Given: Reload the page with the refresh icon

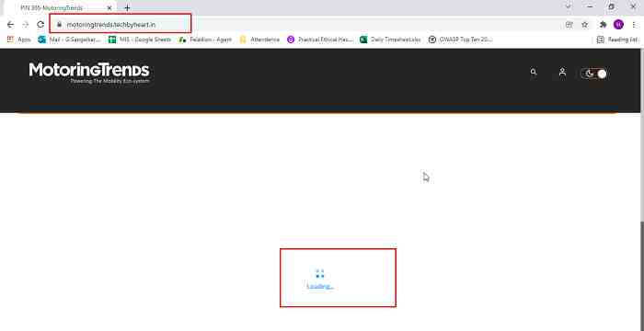Looking at the screenshot, I should click(x=40, y=25).
